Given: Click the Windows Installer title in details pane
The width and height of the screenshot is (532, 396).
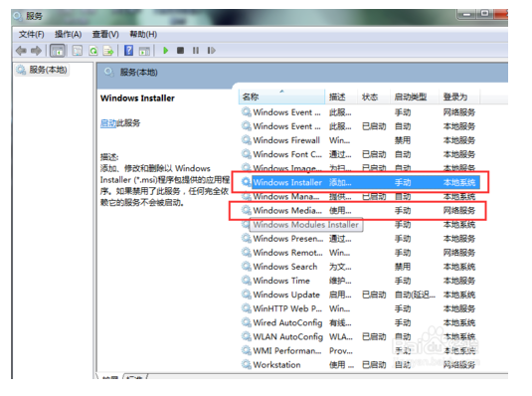Looking at the screenshot, I should coord(137,99).
